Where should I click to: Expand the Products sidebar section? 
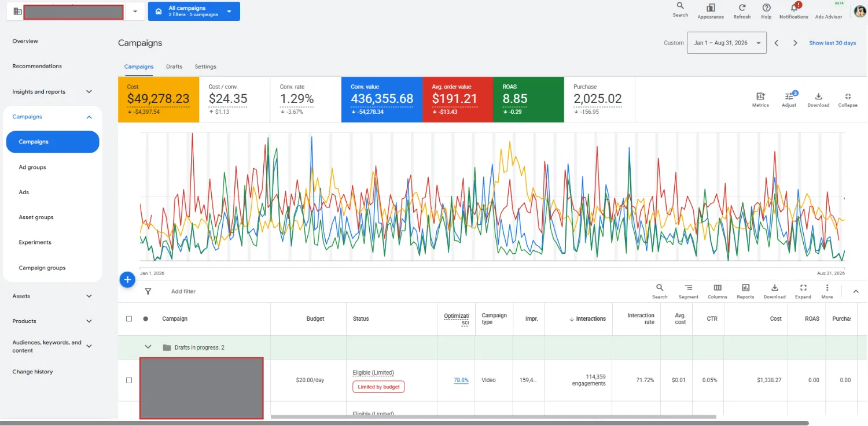click(89, 321)
